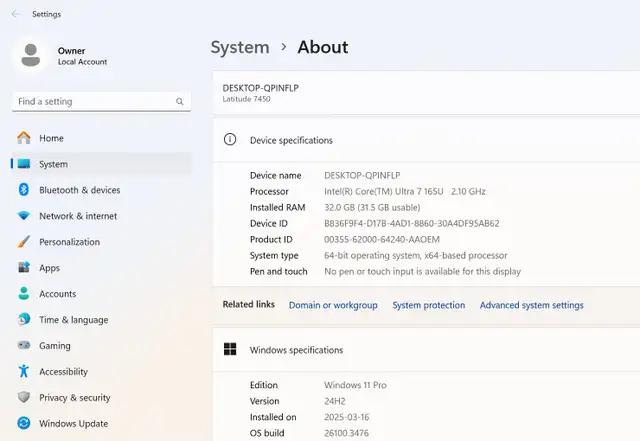The height and width of the screenshot is (441, 640).
Task: Click the Windows logo beside Windows specifications
Action: pyautogui.click(x=230, y=349)
